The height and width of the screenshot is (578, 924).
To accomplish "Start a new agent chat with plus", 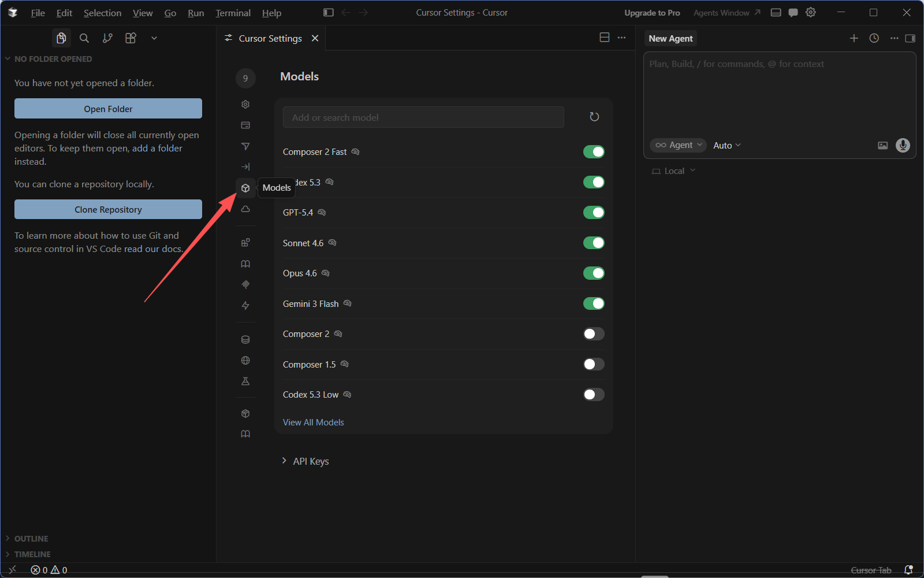I will [854, 38].
